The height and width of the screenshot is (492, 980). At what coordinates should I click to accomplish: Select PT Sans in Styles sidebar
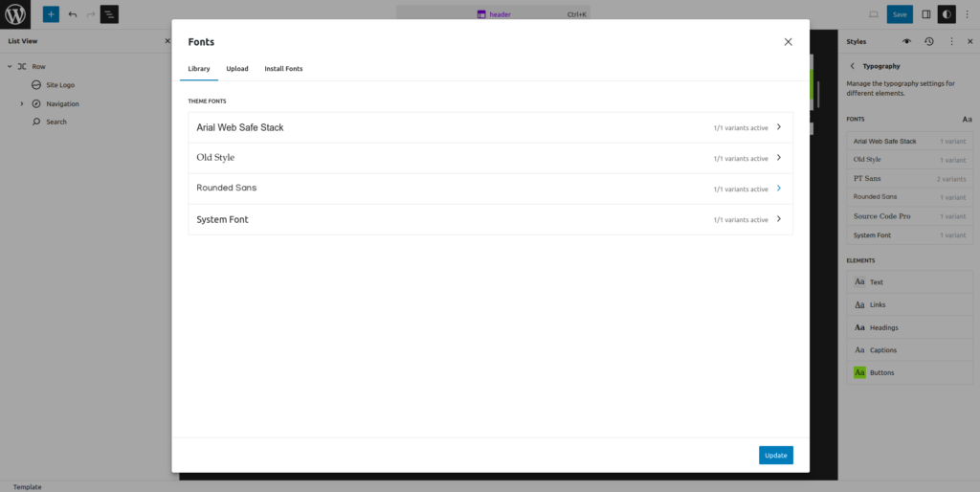909,179
